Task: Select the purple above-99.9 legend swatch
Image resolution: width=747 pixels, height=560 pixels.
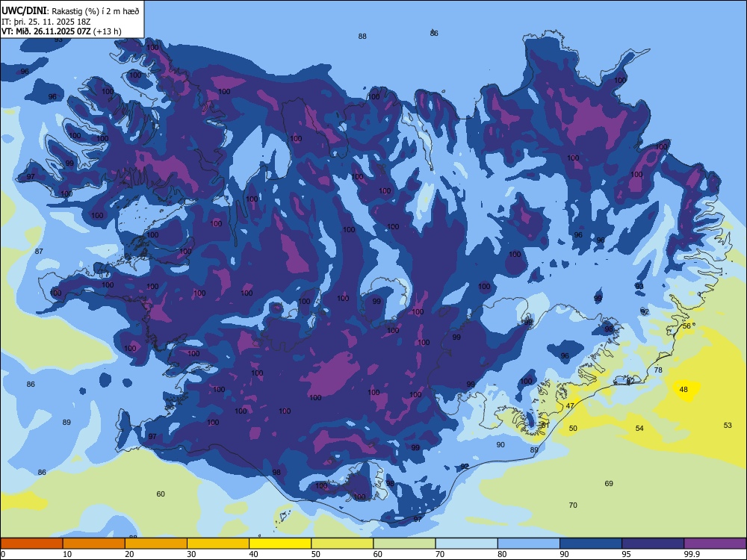Action: [x=715, y=544]
